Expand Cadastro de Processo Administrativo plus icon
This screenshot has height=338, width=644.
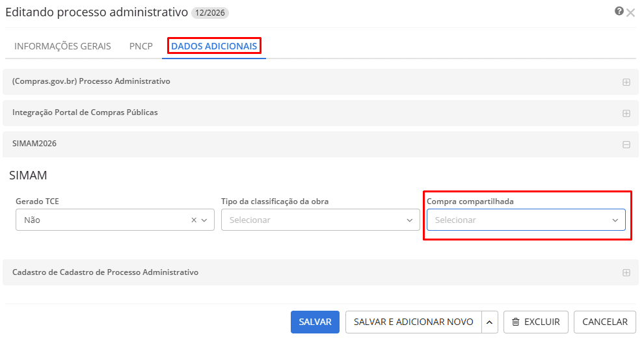(x=626, y=273)
